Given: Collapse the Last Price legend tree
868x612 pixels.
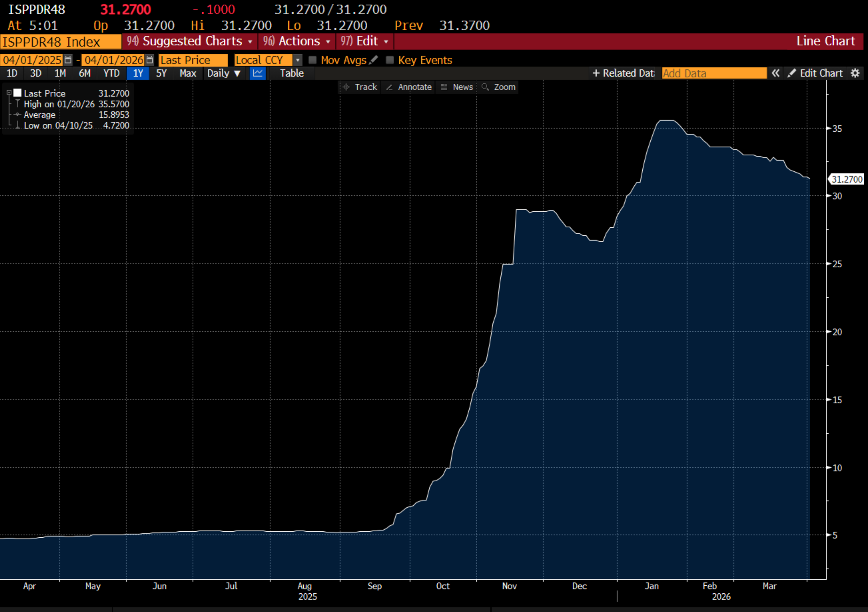Looking at the screenshot, I should 9,93.
